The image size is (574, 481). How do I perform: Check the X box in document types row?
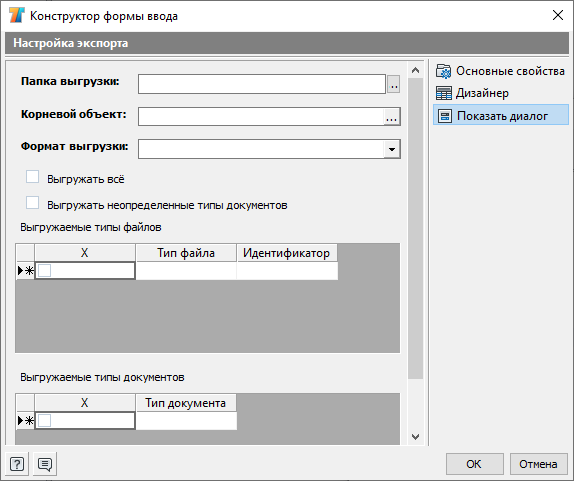tap(45, 421)
